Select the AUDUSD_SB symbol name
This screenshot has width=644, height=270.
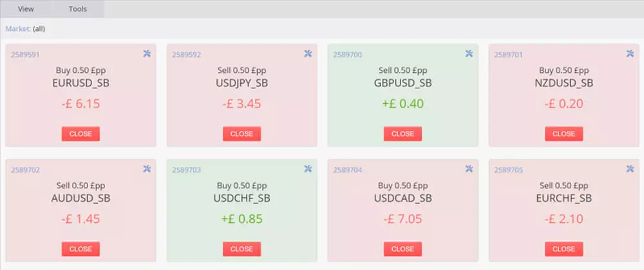tap(80, 198)
